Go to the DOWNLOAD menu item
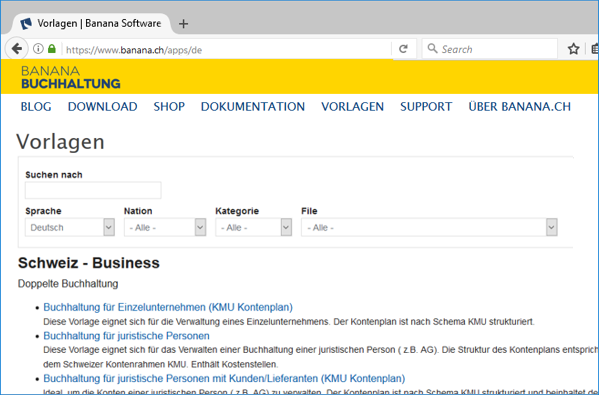 (103, 107)
